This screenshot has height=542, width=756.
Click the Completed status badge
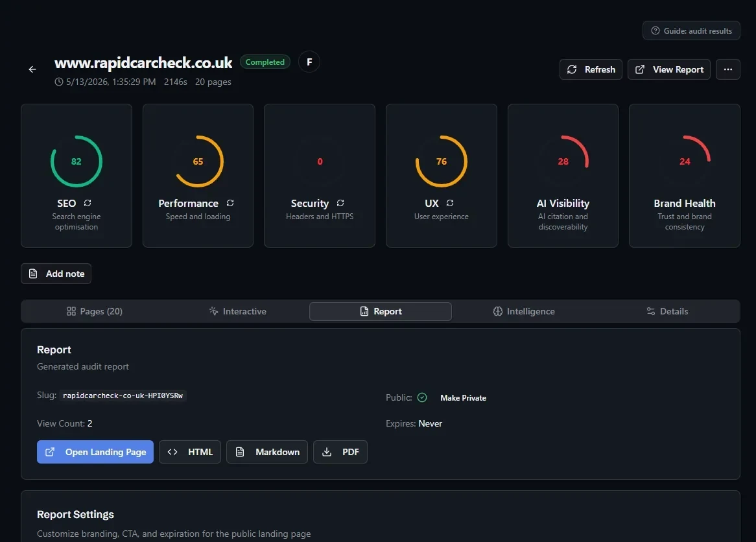click(265, 62)
